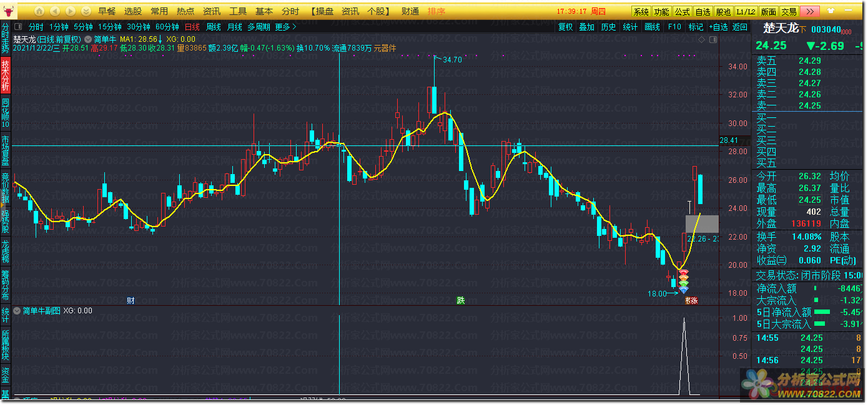Switch chart to 15分钟 period
The width and height of the screenshot is (868, 405).
click(x=110, y=27)
